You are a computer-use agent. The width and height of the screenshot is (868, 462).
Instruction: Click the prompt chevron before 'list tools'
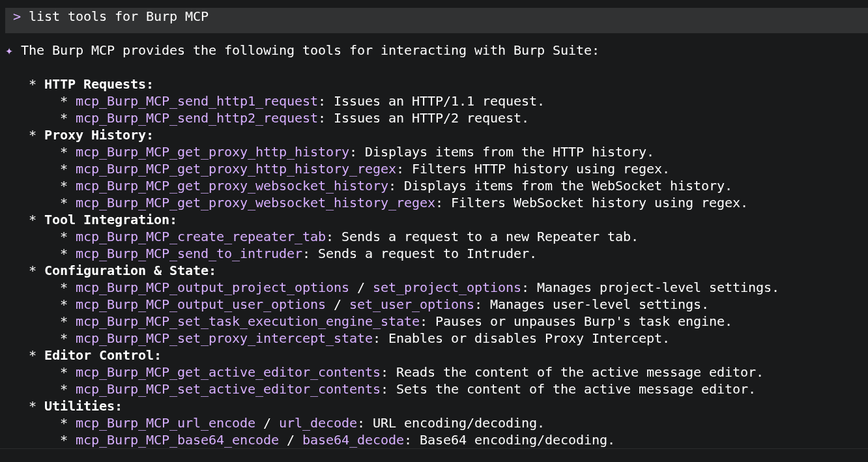click(17, 16)
